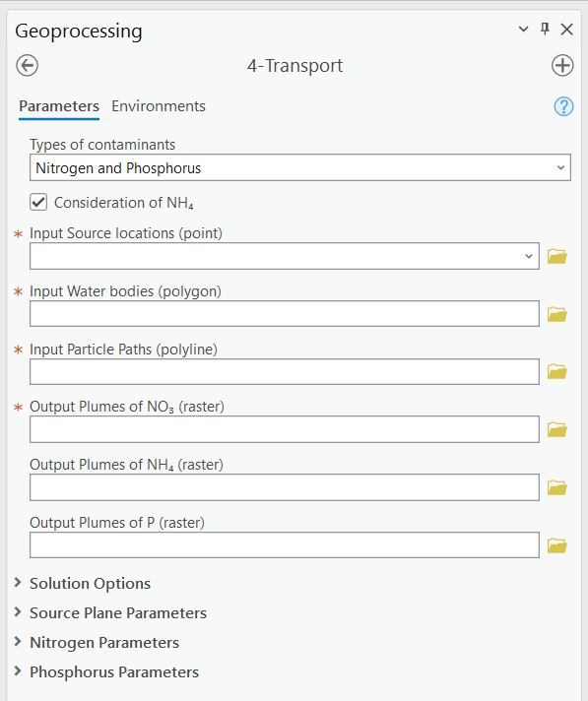Click the Input Water bodies text field
Screen dimensions: 588x701
coord(285,314)
